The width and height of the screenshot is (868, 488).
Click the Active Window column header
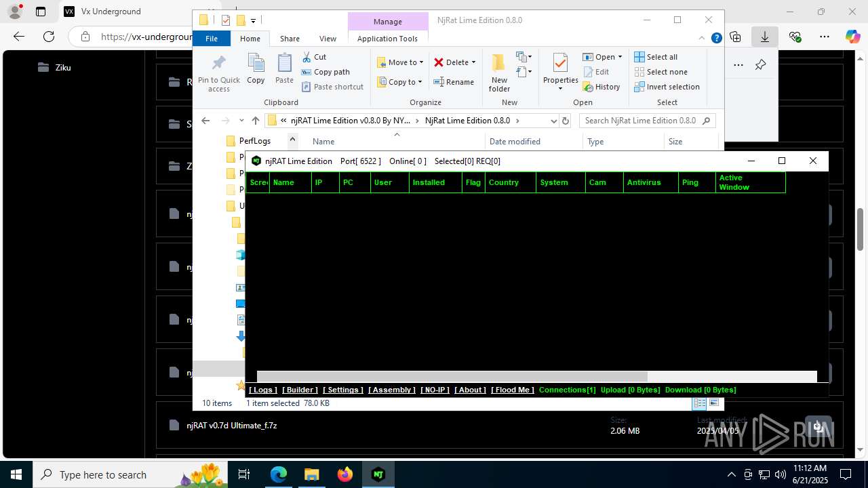tap(750, 182)
